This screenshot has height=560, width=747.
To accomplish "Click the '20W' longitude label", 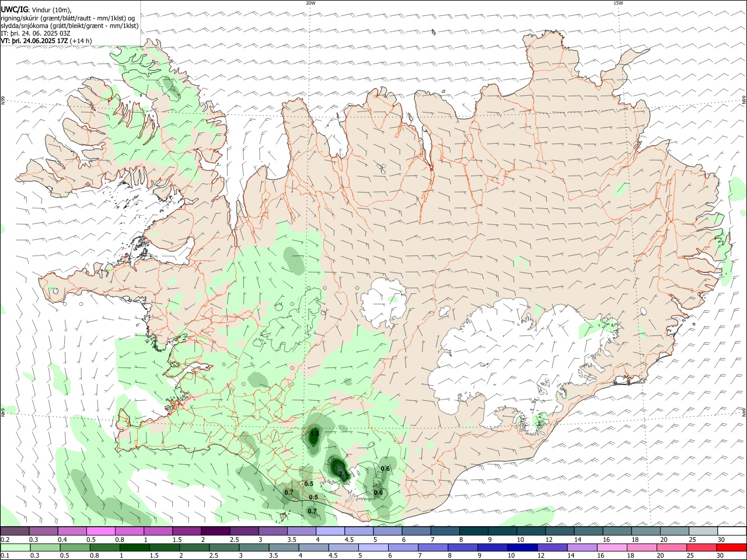I will [x=310, y=3].
